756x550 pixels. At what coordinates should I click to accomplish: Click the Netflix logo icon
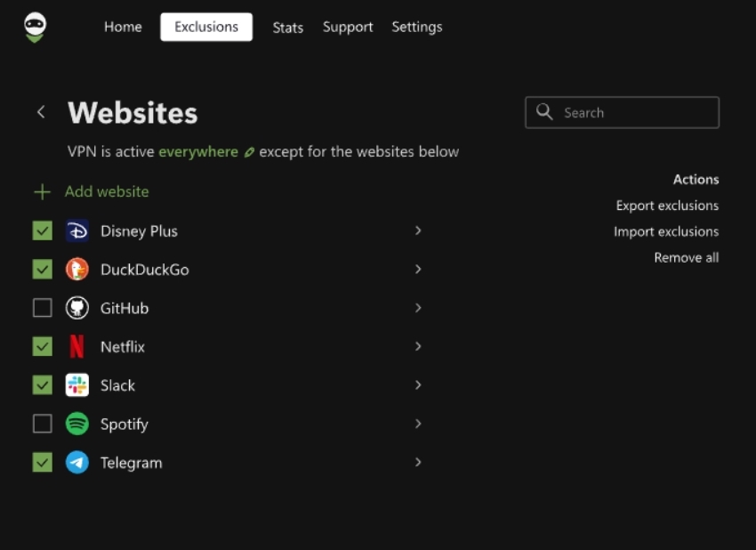pos(77,347)
